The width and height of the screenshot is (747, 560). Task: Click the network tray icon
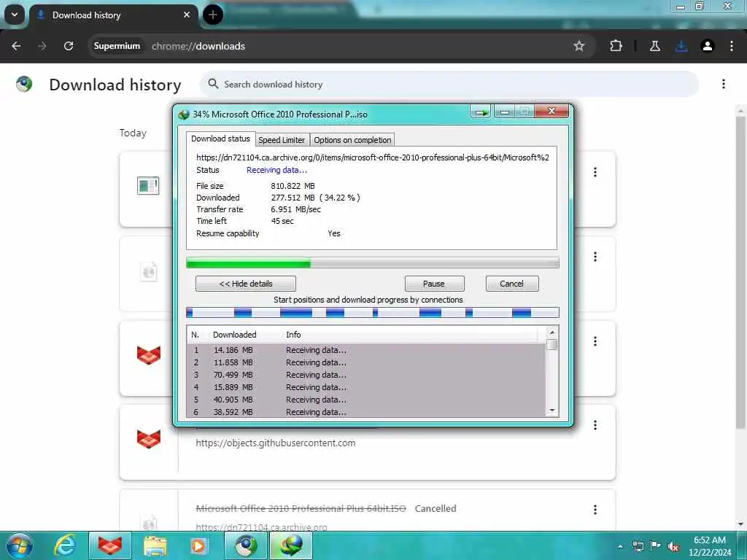click(x=638, y=546)
